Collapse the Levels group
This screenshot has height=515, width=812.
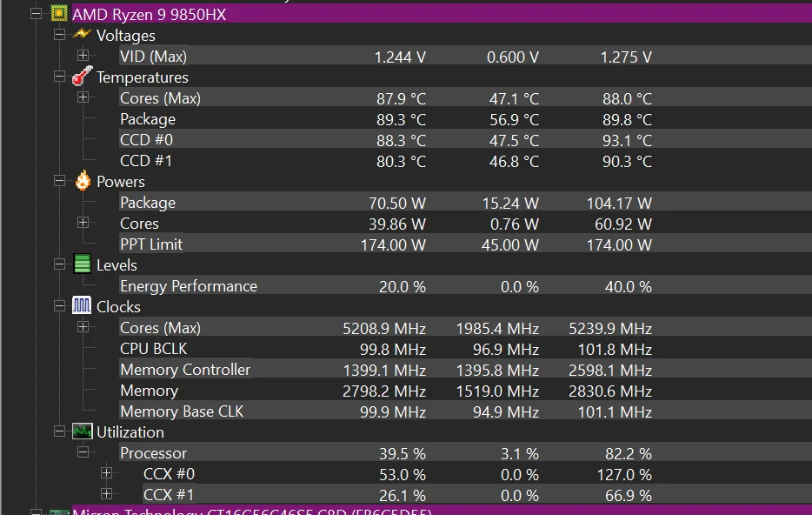[60, 264]
